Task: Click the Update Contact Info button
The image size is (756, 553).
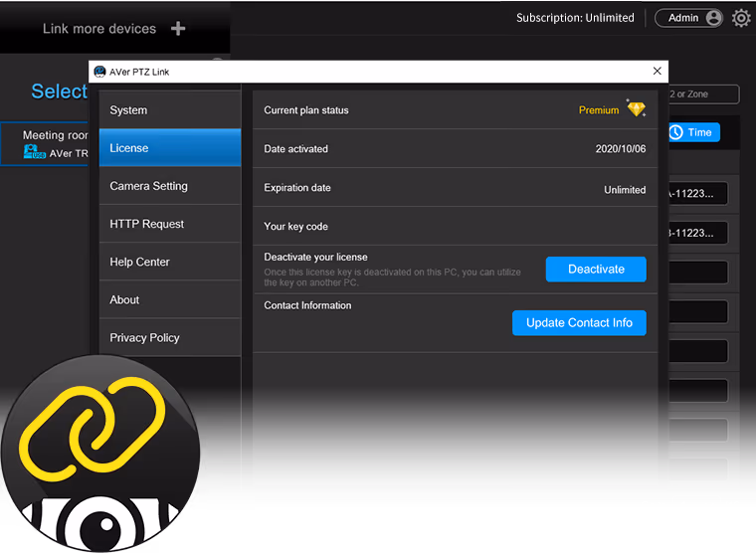Action: (x=579, y=323)
